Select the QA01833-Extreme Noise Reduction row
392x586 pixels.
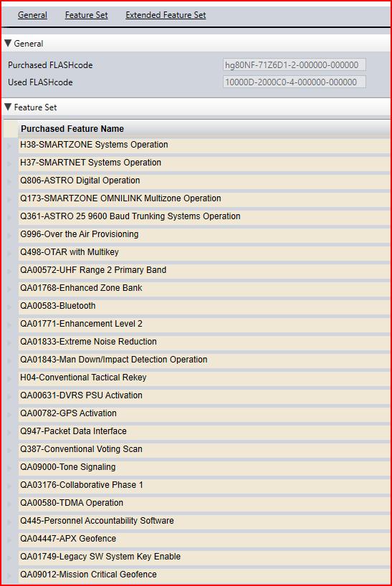(x=204, y=342)
